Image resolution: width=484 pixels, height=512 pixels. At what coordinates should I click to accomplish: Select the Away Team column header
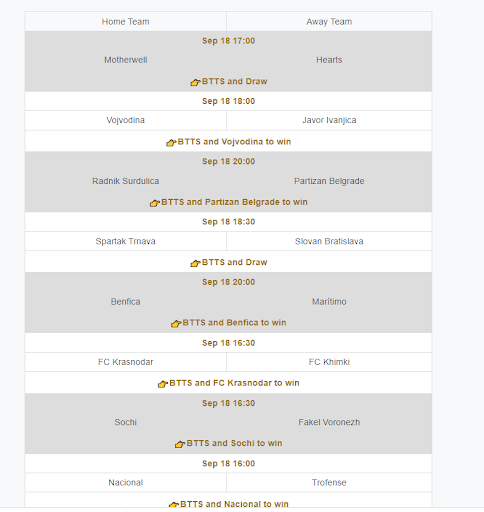point(329,22)
